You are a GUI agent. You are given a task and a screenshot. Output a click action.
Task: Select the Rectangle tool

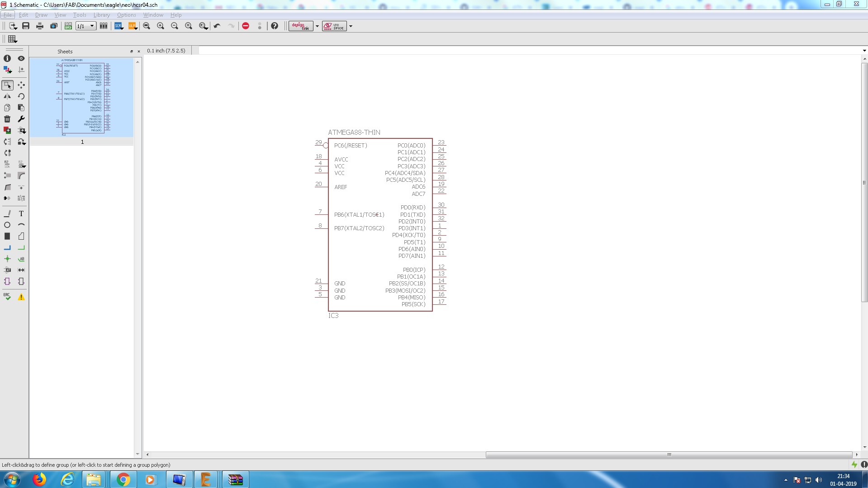pyautogui.click(x=7, y=236)
